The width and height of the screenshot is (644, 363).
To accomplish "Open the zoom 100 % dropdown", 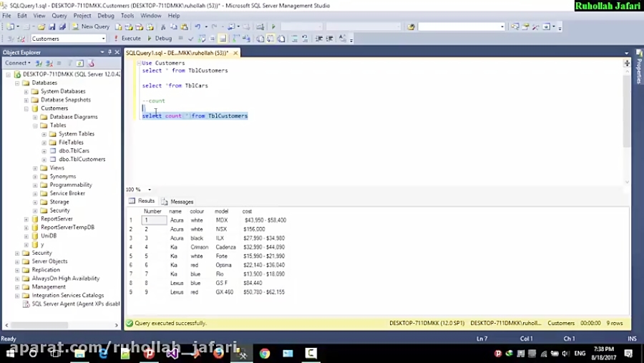I will (149, 190).
